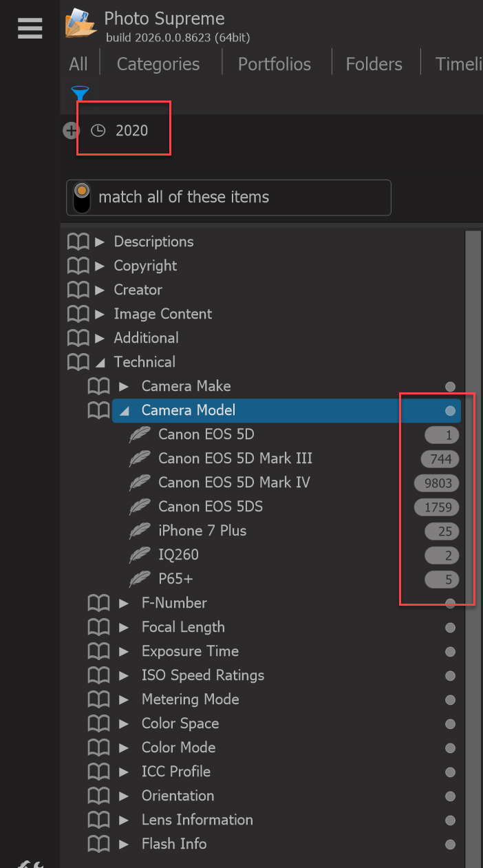This screenshot has height=868, width=483.
Task: Select the IQ260 camera model
Action: 178,555
